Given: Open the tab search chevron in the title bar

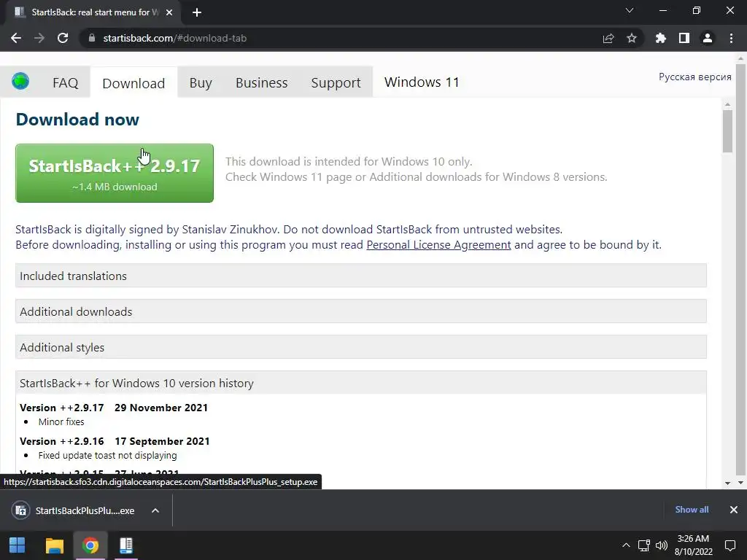Looking at the screenshot, I should 630,10.
